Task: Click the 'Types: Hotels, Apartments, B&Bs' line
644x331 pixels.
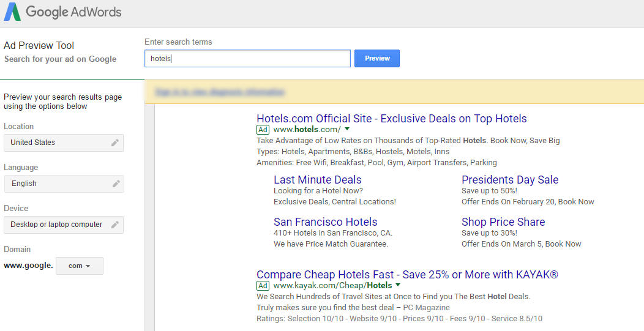Action: coord(353,152)
